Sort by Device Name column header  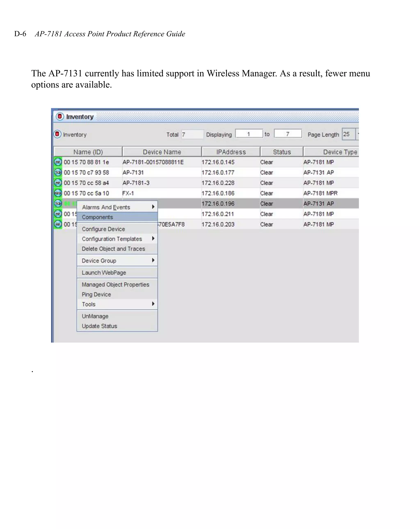162,152
